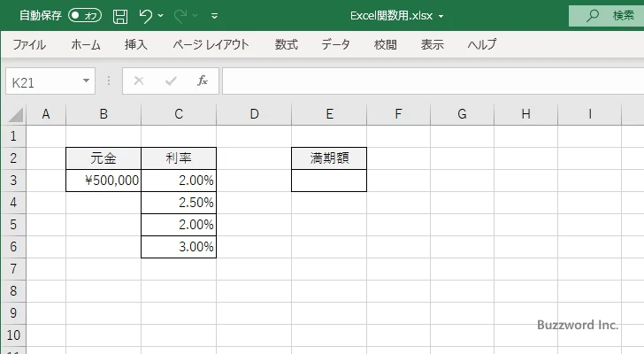Expand the Name Box dropdown arrow
This screenshot has height=354, width=644.
click(87, 81)
